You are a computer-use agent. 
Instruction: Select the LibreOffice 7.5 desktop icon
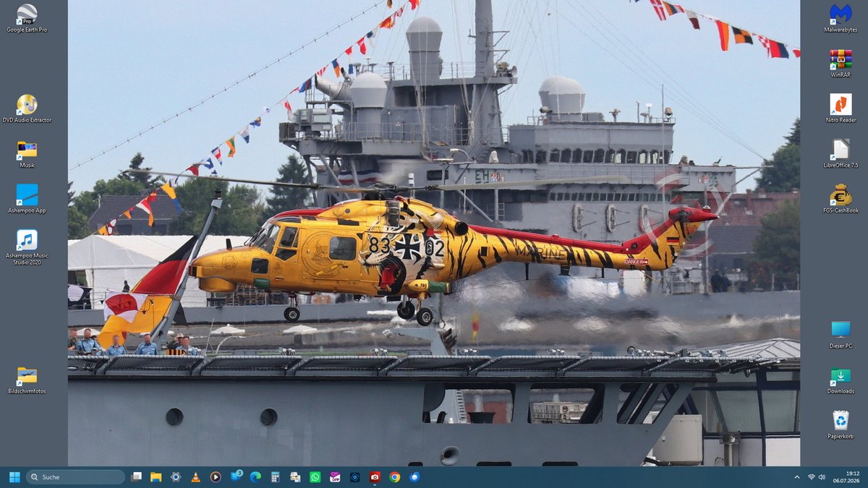click(x=841, y=153)
